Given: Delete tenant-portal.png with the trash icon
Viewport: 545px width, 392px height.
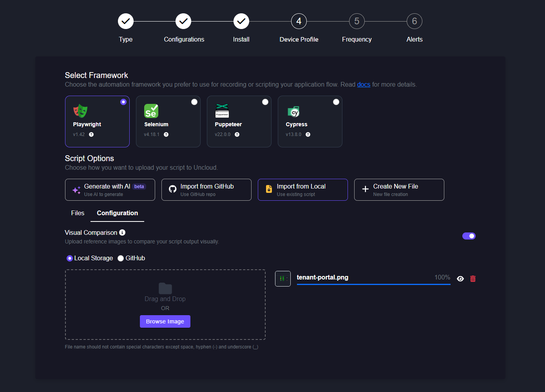Looking at the screenshot, I should [x=473, y=279].
